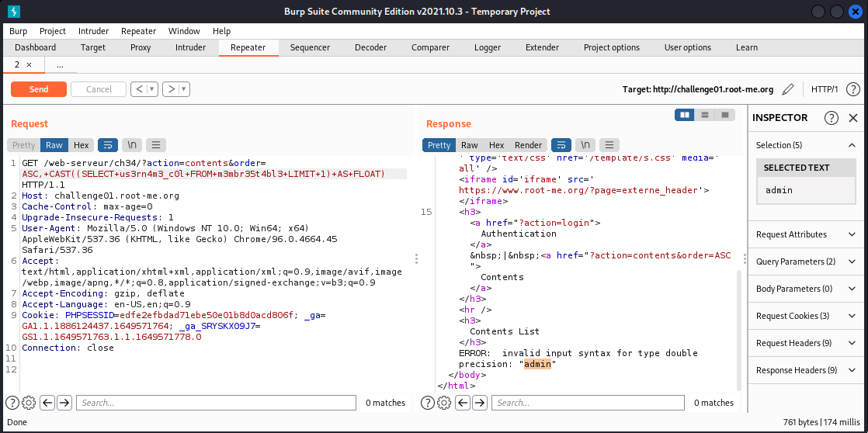
Task: Close Repeater tab 2
Action: coord(30,64)
